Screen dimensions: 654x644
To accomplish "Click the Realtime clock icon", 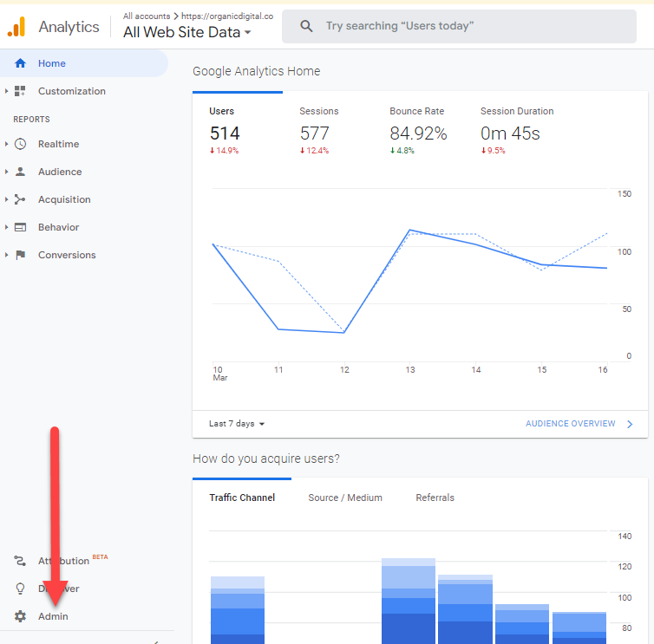I will pyautogui.click(x=20, y=144).
